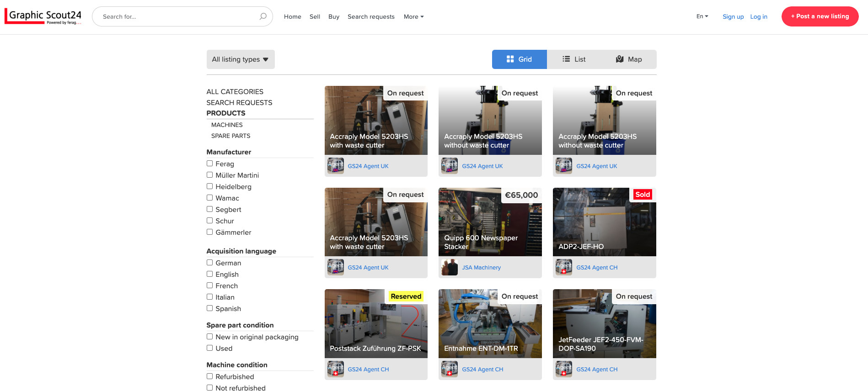Viewport: 868px width, 391px height.
Task: Tick the French language checkbox
Action: pyautogui.click(x=209, y=285)
